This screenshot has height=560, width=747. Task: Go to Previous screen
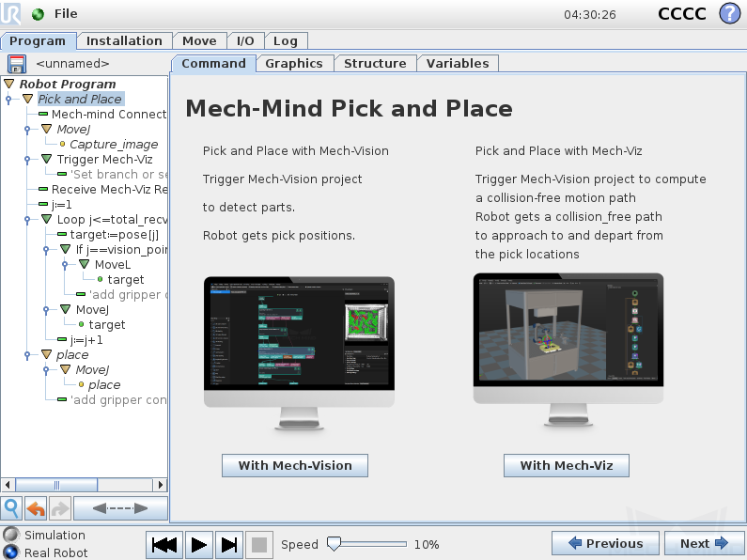click(x=605, y=543)
